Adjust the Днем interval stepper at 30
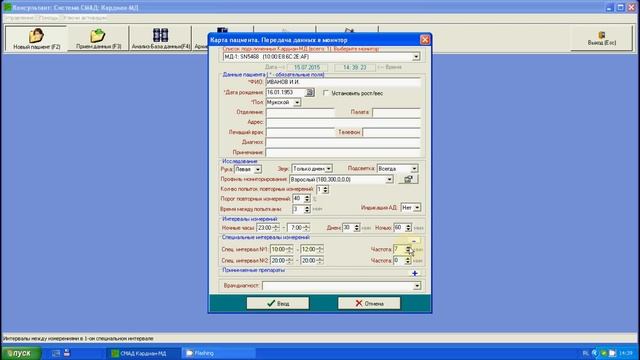 357,228
